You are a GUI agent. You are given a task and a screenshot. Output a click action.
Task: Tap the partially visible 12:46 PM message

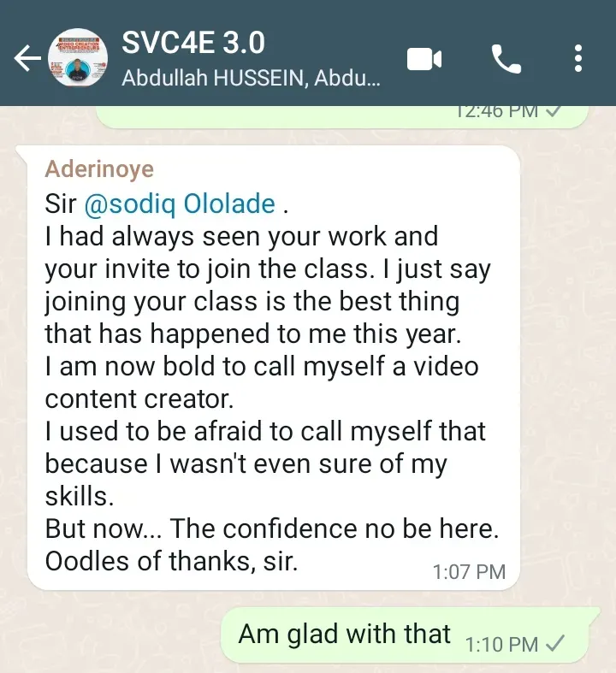tap(341, 117)
